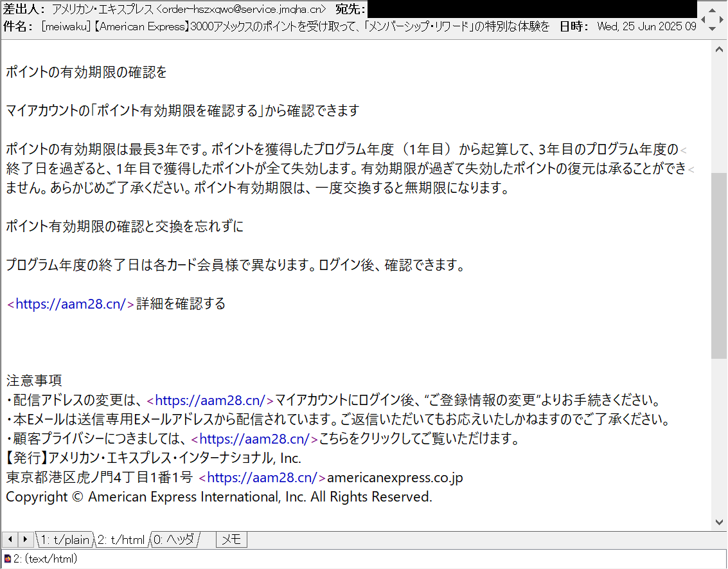Screen dimensions: 728x569
Task: Click the 件名 header label
Action: [18, 26]
